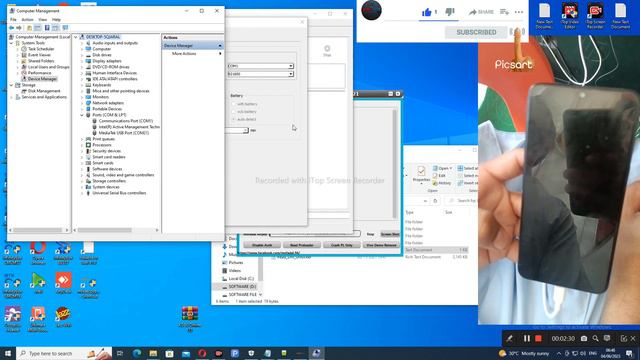Open File Explorer from the taskbar
This screenshot has width=640, height=360.
click(153, 353)
